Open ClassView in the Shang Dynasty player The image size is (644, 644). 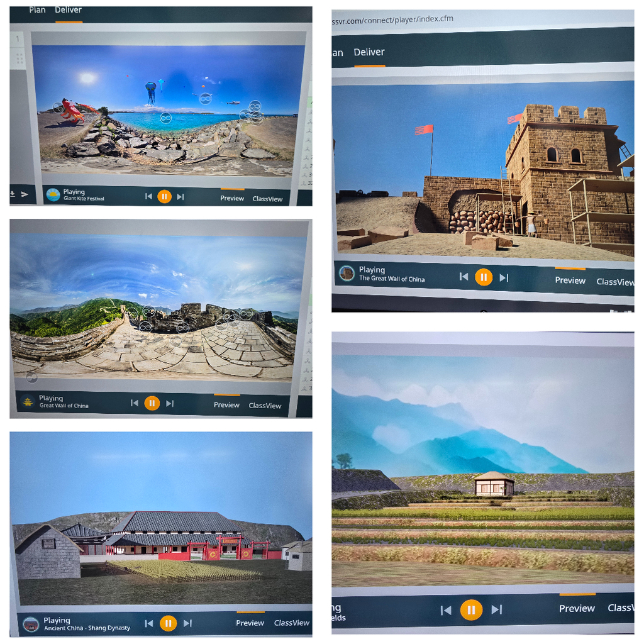pos(291,623)
